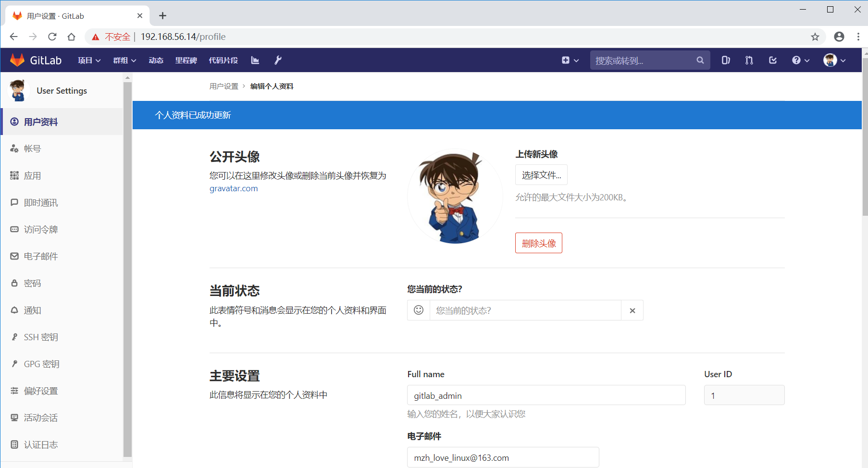Click the 删除头像 button
This screenshot has height=468, width=868.
point(539,243)
